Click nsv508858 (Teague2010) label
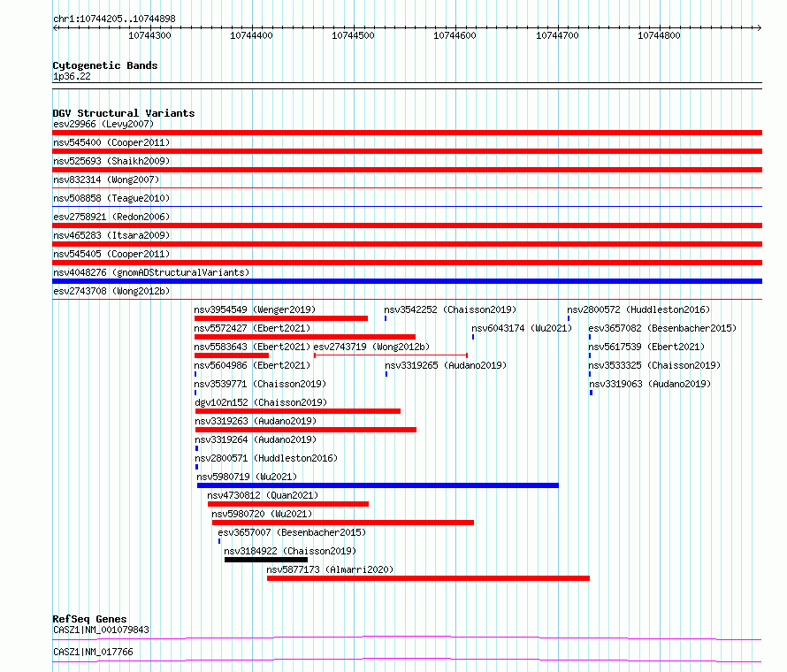The image size is (787, 672). click(111, 198)
